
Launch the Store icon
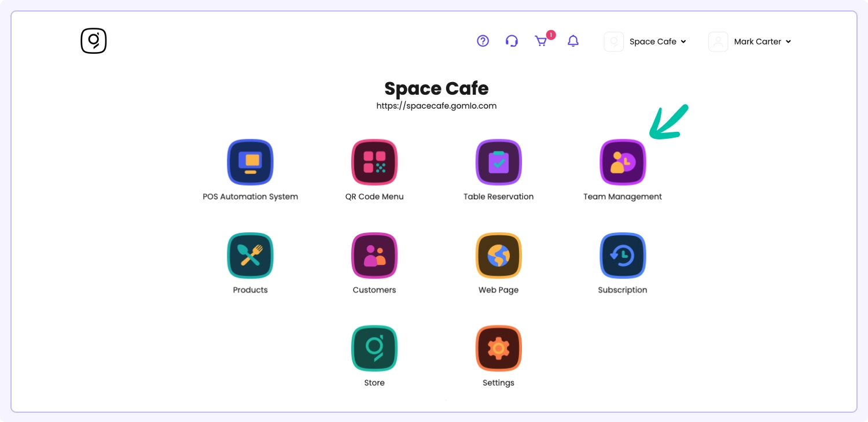coord(374,349)
